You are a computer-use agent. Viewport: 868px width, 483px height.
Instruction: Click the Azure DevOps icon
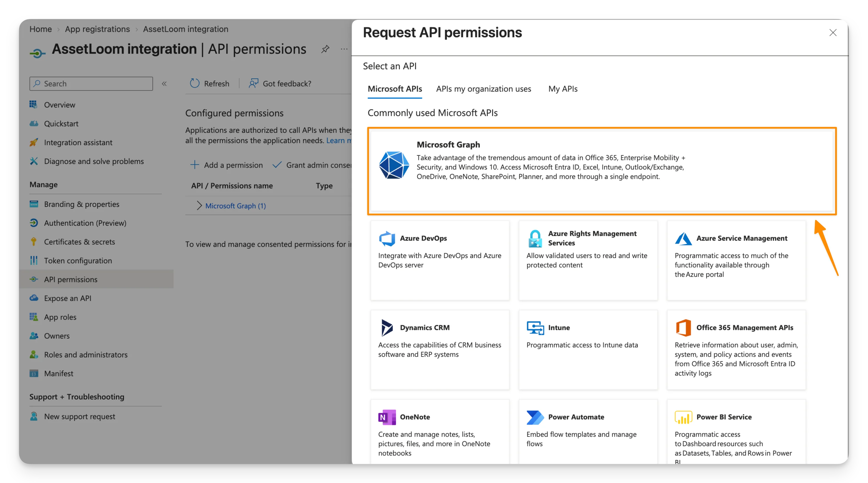(x=387, y=238)
